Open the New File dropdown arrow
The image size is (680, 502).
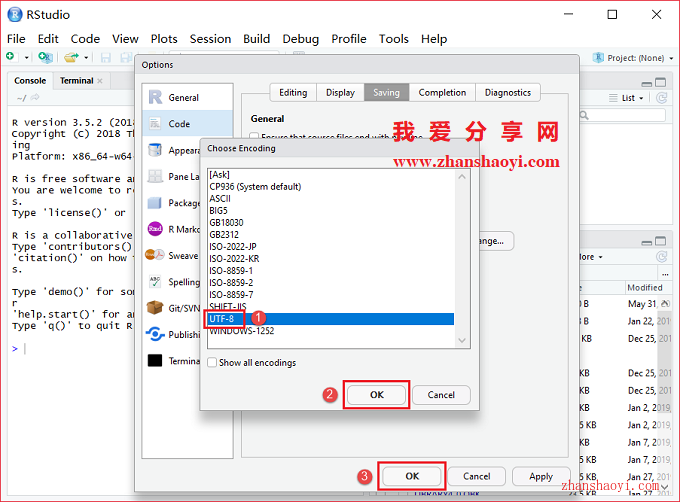coord(26,58)
